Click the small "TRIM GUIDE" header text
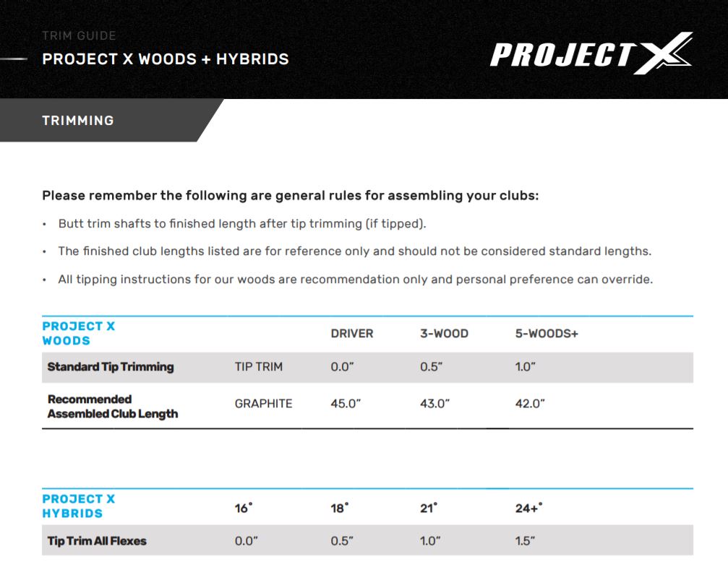Viewport: 728px width, 575px height. (79, 35)
